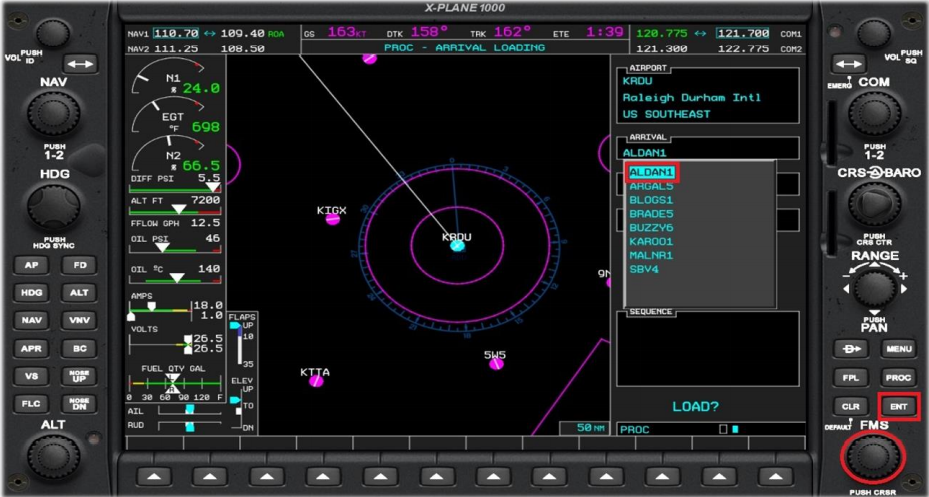
Task: Click the sixth softkey arrow from left
Action: (437, 476)
